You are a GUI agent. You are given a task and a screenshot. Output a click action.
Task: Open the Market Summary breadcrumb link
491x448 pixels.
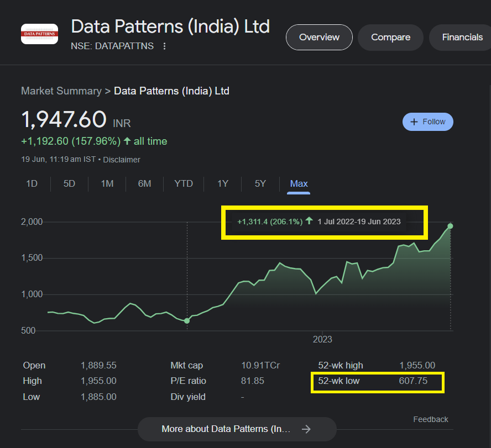(61, 91)
